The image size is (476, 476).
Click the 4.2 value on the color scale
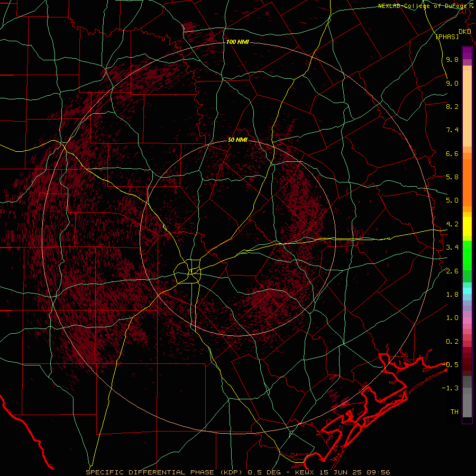pyautogui.click(x=452, y=224)
